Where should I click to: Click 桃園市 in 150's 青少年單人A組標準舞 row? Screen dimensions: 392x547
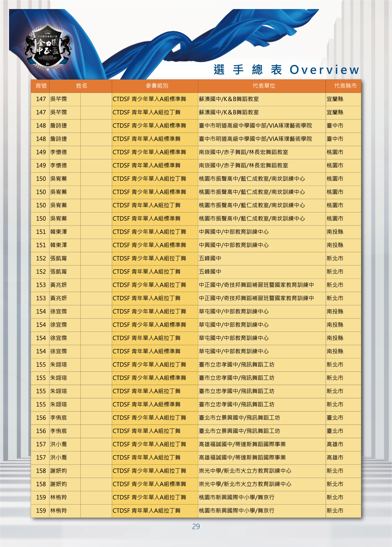(335, 192)
